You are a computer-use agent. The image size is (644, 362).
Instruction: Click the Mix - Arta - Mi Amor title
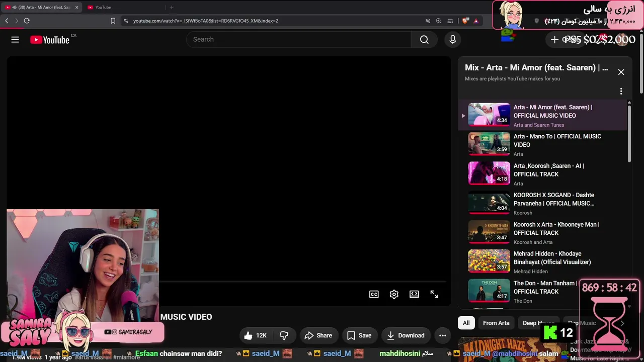[x=536, y=67]
